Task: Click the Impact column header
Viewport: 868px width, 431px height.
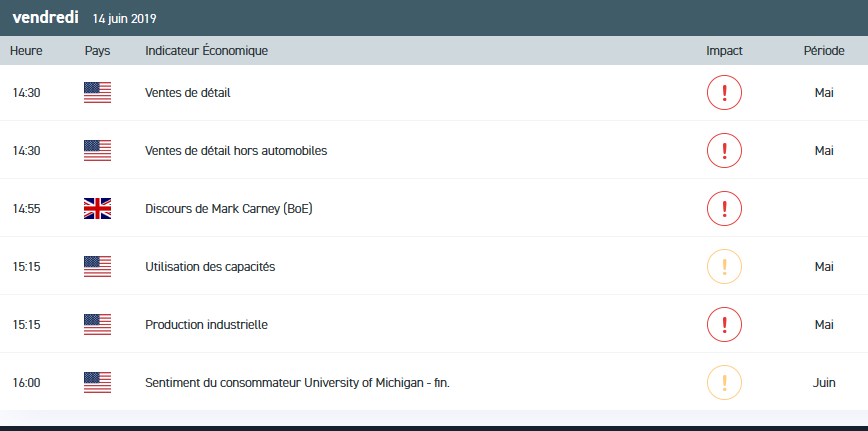Action: coord(724,51)
